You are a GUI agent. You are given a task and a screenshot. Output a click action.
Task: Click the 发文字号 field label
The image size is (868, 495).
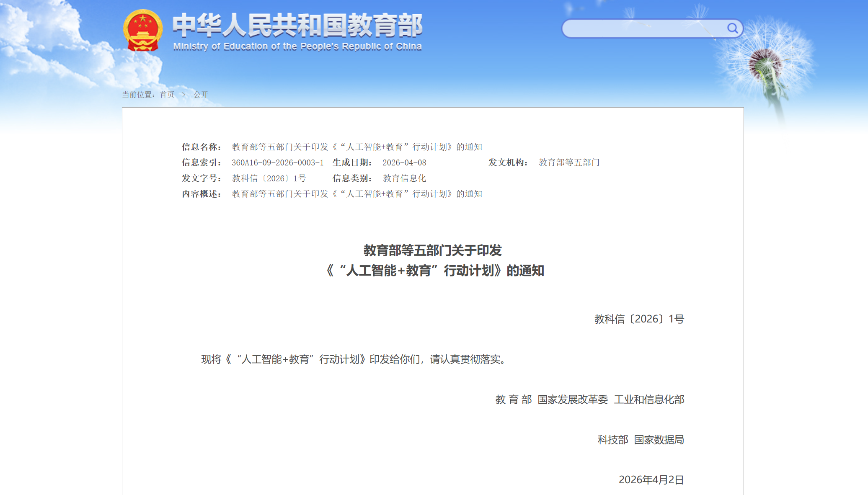pos(202,178)
